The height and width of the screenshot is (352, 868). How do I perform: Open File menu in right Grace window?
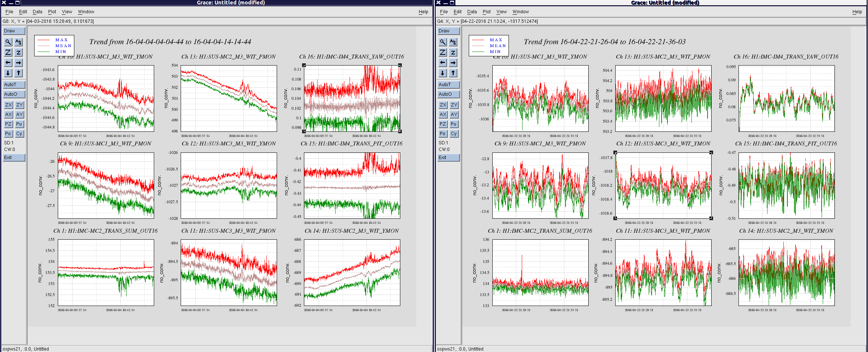[x=444, y=12]
